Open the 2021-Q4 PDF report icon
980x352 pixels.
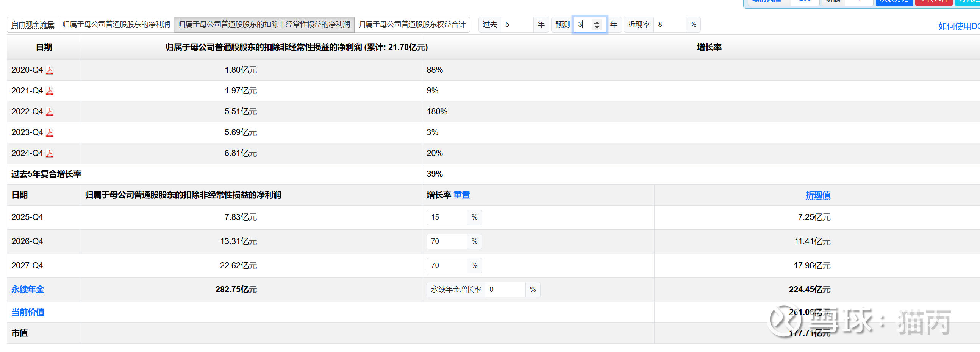pyautogui.click(x=50, y=91)
